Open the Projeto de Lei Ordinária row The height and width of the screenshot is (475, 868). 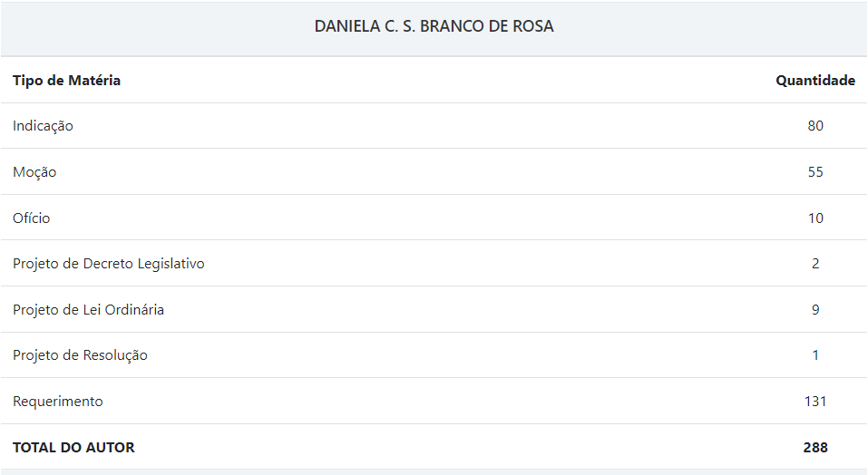click(x=434, y=309)
